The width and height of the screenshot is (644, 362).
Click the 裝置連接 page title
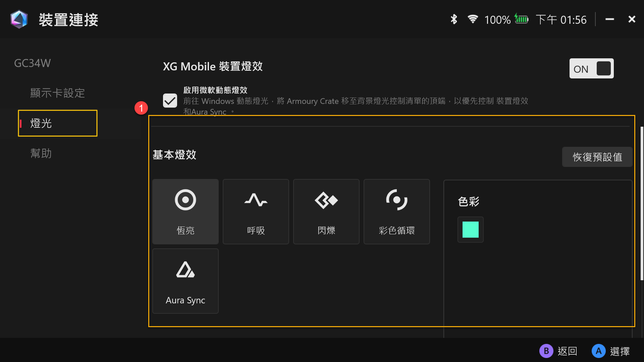point(68,20)
